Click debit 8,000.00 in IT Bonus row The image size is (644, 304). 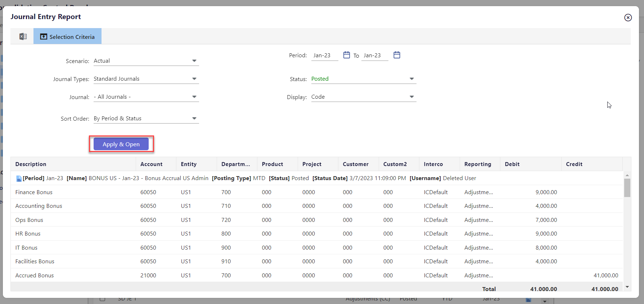tap(546, 248)
